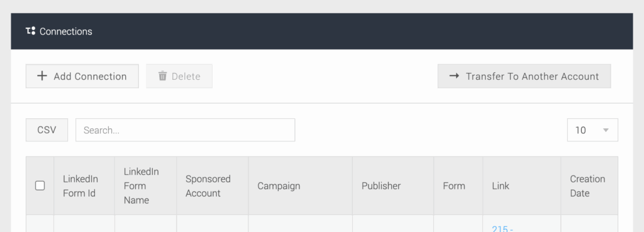644x232 pixels.
Task: Click the trash can icon on Delete
Action: click(163, 76)
